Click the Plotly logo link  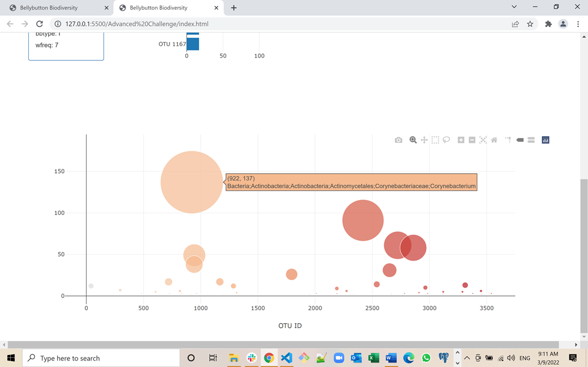(x=545, y=139)
